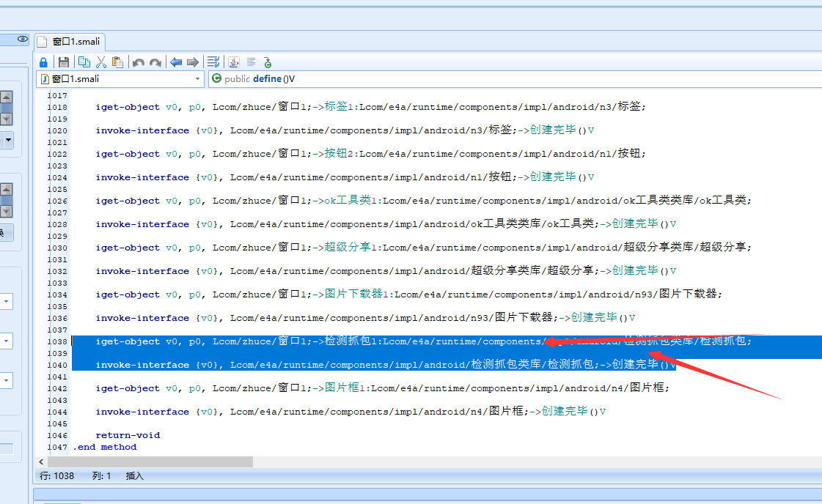Click 创建完毕 on line 1028
This screenshot has width=822, height=504.
(x=635, y=223)
